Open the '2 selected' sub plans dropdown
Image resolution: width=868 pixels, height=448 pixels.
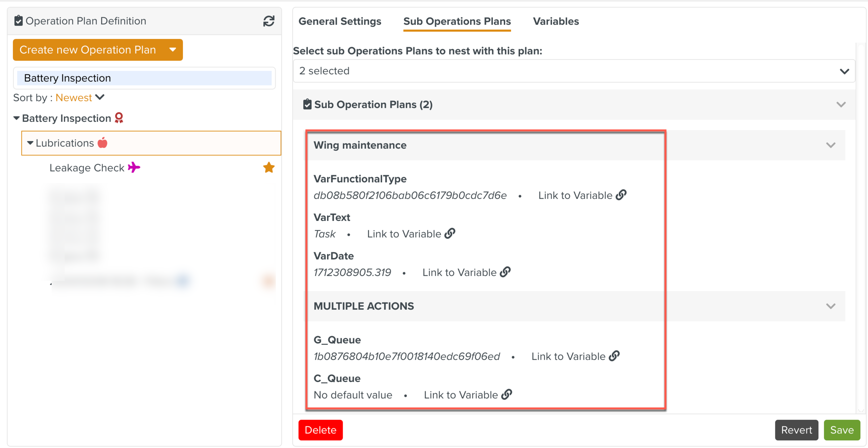coord(574,71)
